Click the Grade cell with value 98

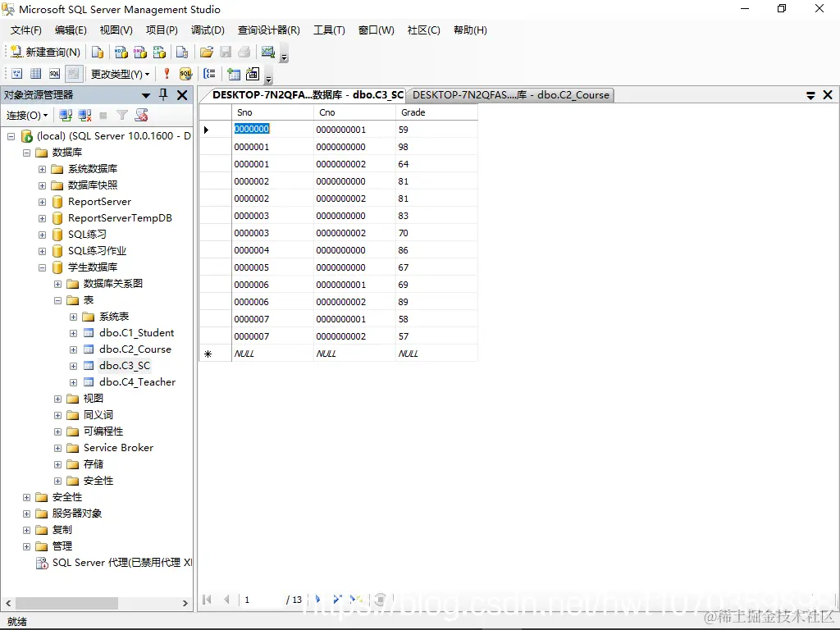click(436, 147)
